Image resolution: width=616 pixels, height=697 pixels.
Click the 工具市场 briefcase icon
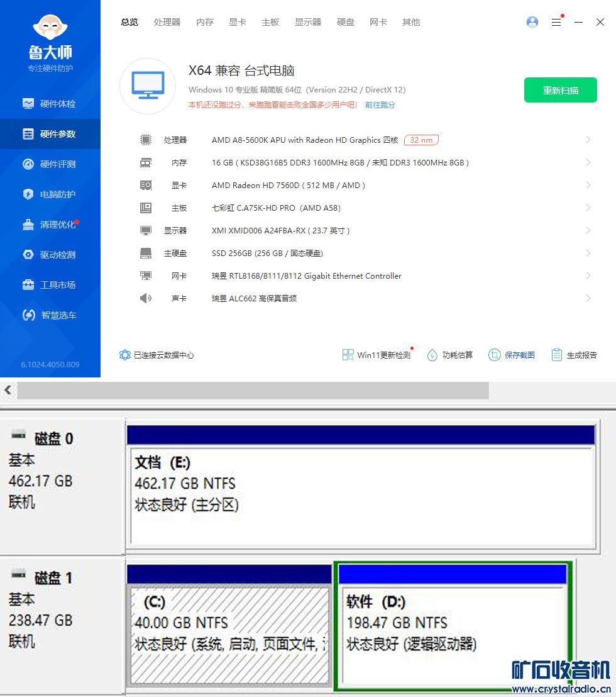(28, 285)
